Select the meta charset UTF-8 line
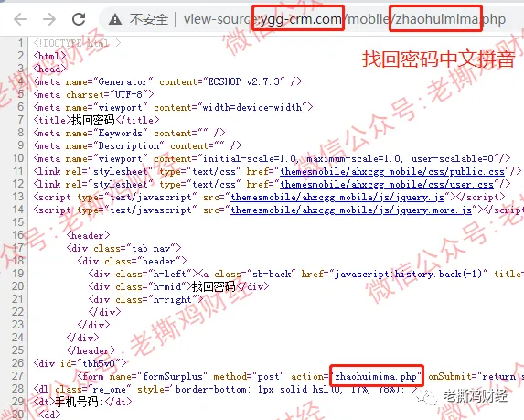 click(93, 94)
